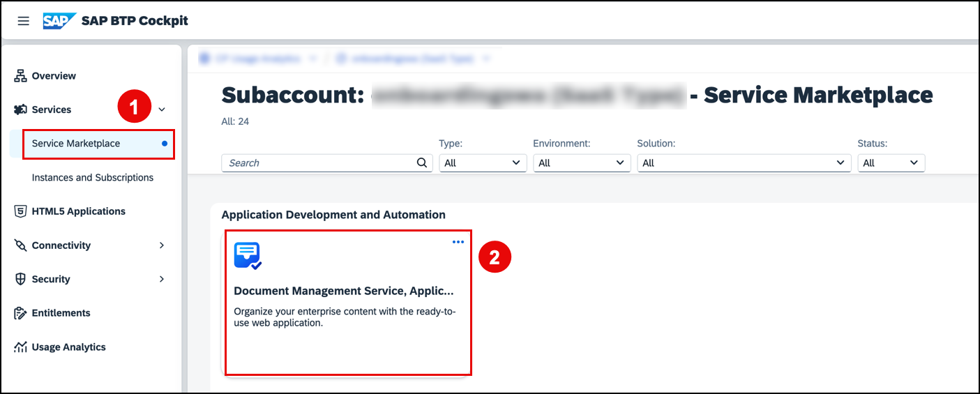
Task: Click the Application Development and Automation heading
Action: coord(333,215)
